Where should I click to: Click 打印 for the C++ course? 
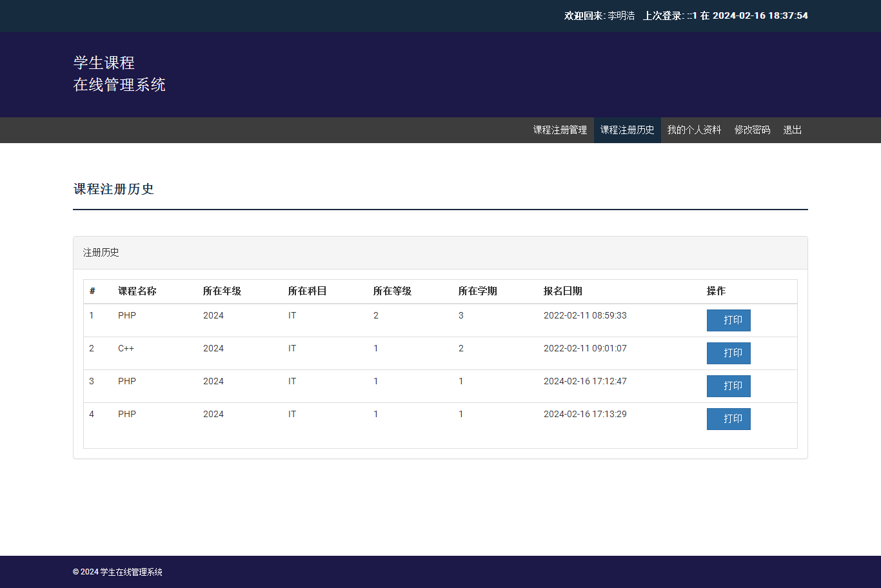tap(728, 353)
